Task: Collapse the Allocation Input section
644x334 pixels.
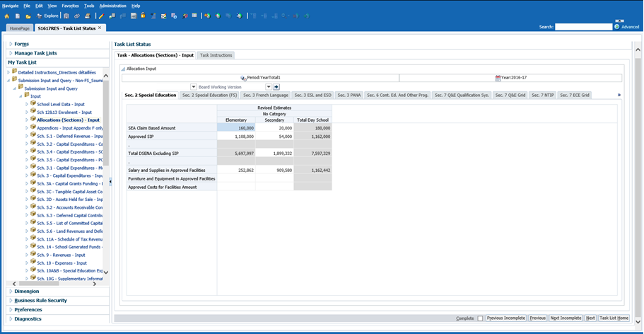Action: tap(123, 69)
